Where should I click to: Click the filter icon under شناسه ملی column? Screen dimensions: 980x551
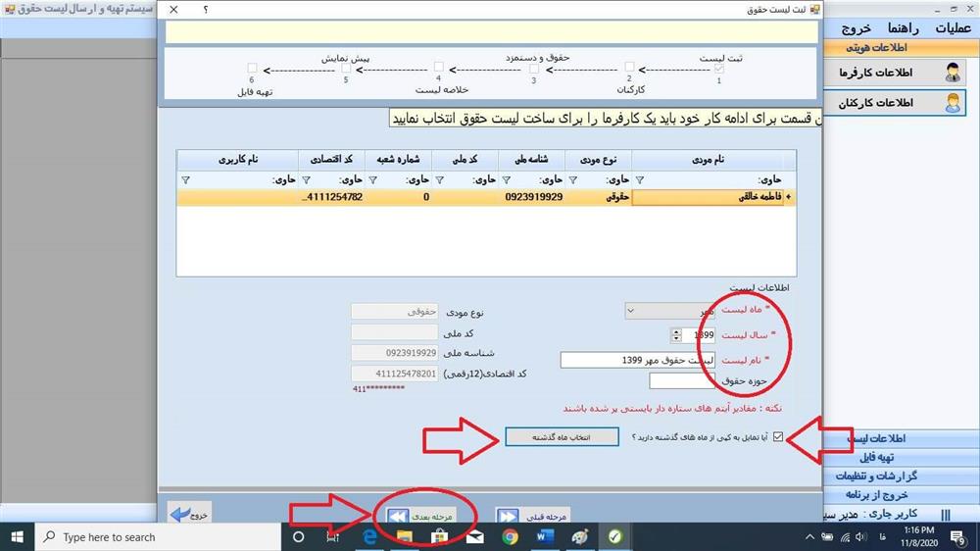[x=507, y=179]
